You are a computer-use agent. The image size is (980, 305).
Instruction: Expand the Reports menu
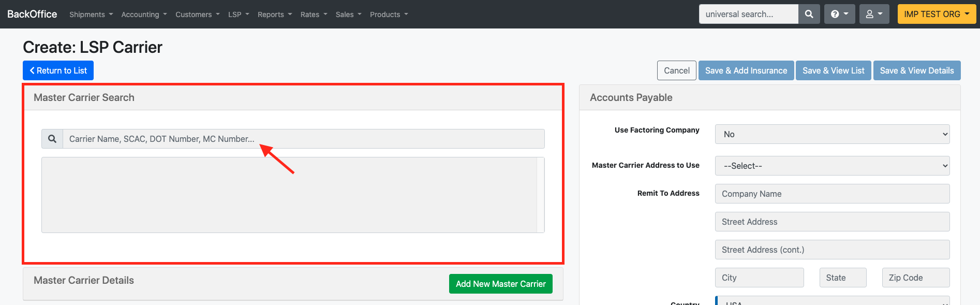[275, 14]
